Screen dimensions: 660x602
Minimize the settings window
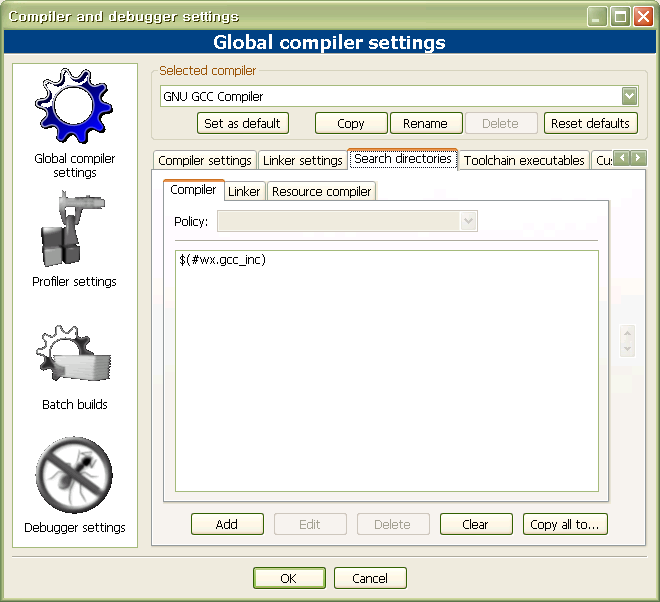click(x=597, y=17)
